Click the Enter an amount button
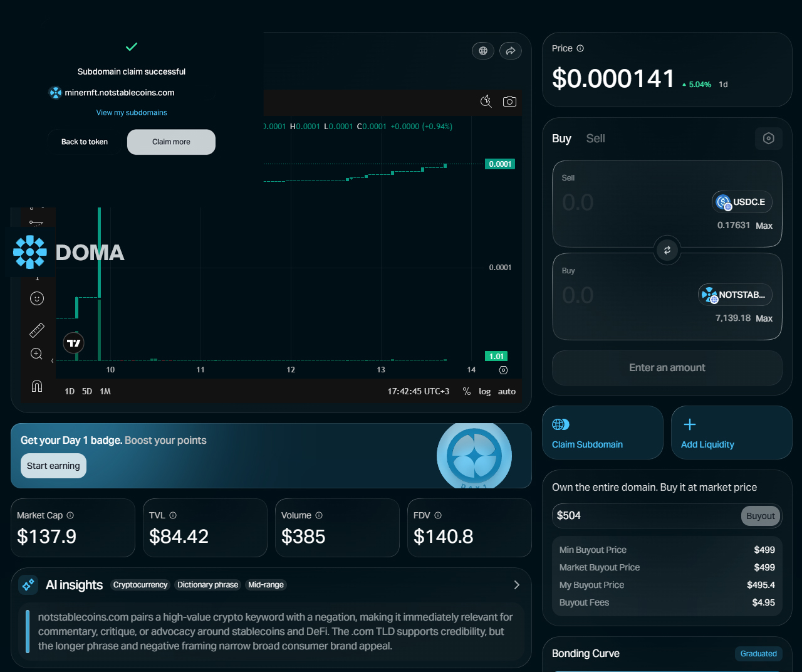802x672 pixels. (667, 368)
